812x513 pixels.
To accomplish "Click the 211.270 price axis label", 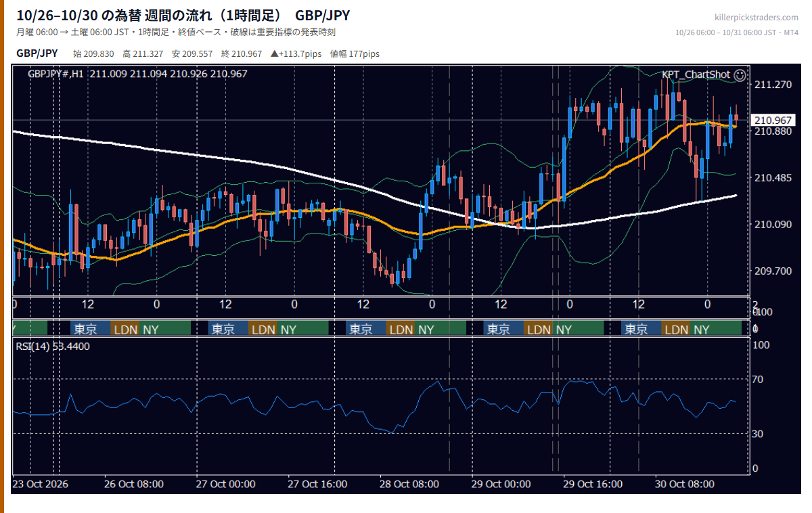I will click(x=773, y=85).
